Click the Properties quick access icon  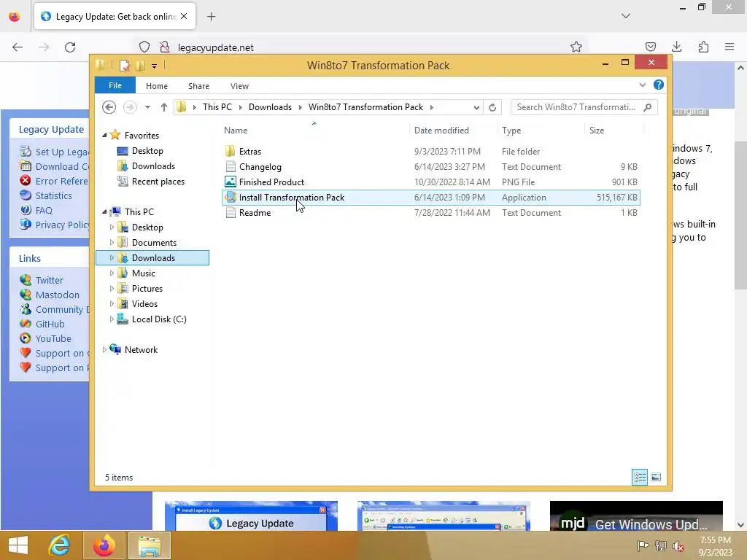click(124, 65)
